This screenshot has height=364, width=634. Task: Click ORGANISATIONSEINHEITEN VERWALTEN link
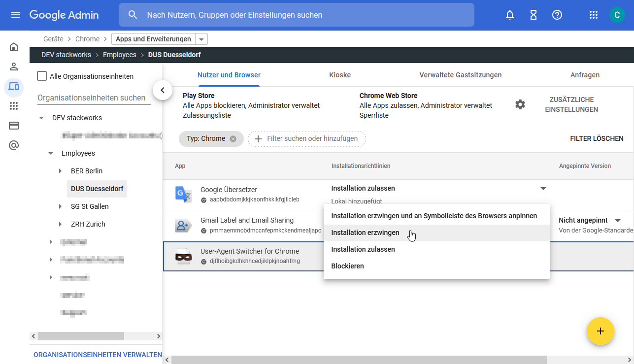pyautogui.click(x=98, y=355)
